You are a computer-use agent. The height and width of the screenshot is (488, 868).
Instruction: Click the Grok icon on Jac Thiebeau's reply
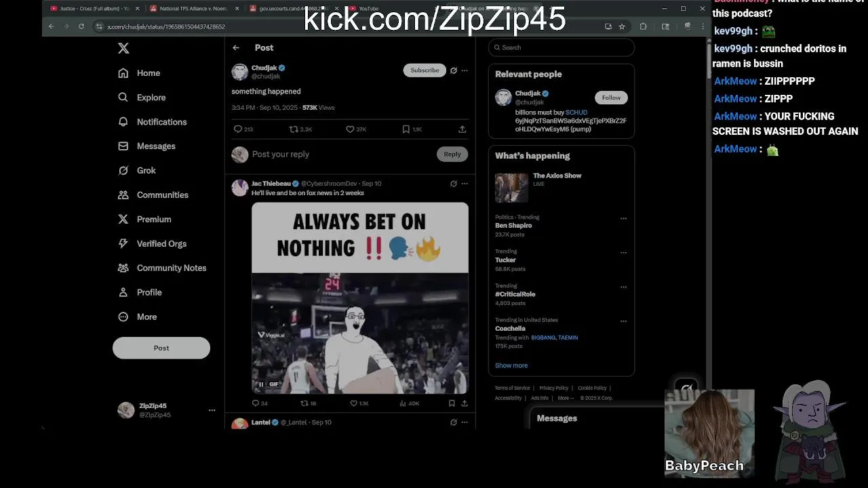click(454, 184)
